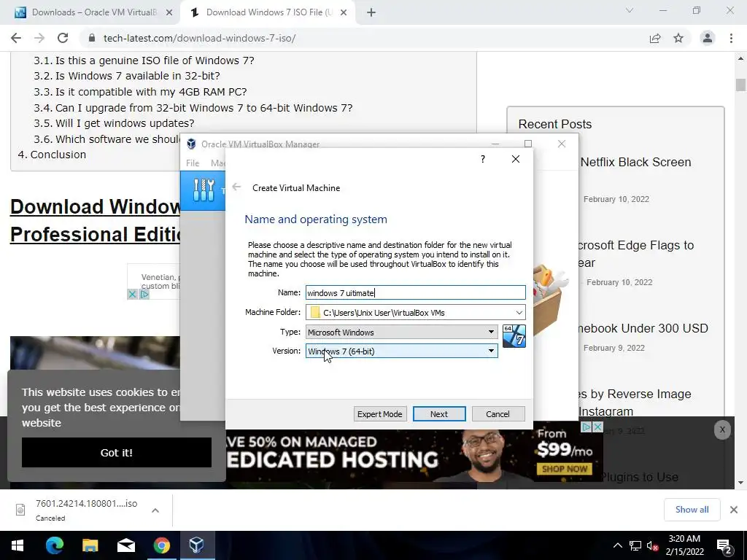This screenshot has height=560, width=747.
Task: Open '3.4. Can I upgrade from 32-bit' link
Action: click(193, 108)
